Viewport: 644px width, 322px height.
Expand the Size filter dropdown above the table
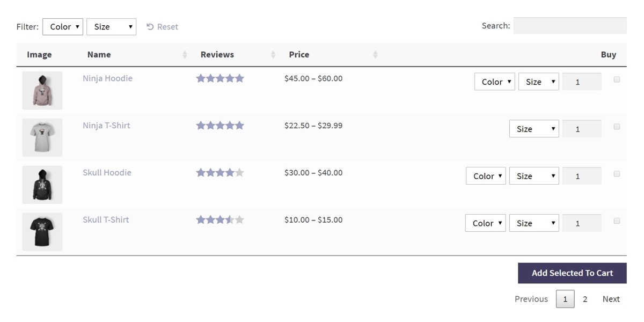point(111,27)
